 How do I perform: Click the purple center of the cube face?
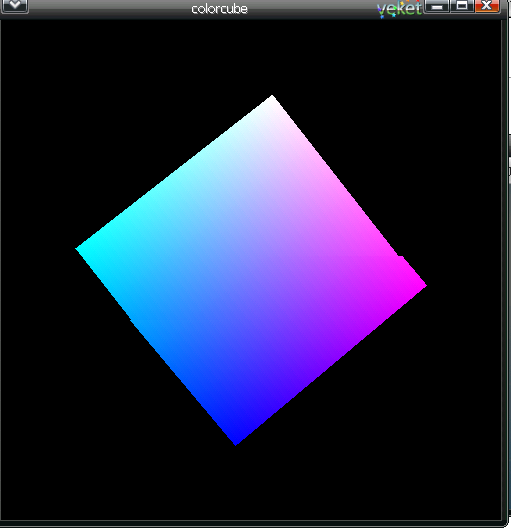(x=251, y=269)
